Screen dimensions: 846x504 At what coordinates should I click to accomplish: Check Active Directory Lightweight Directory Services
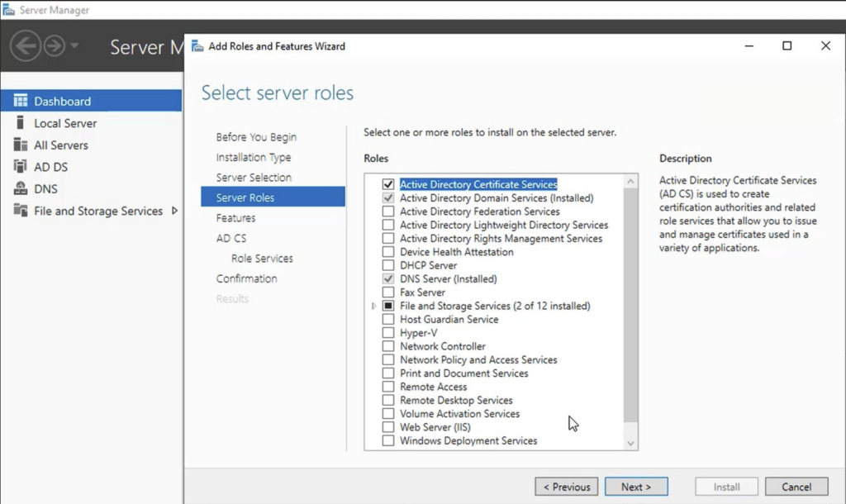(x=388, y=225)
